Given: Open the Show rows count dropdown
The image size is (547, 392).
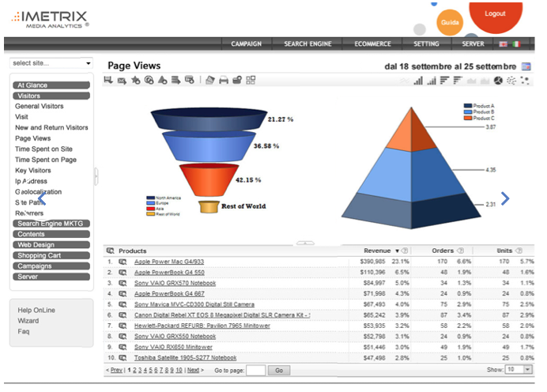Looking at the screenshot, I should pyautogui.click(x=518, y=369).
